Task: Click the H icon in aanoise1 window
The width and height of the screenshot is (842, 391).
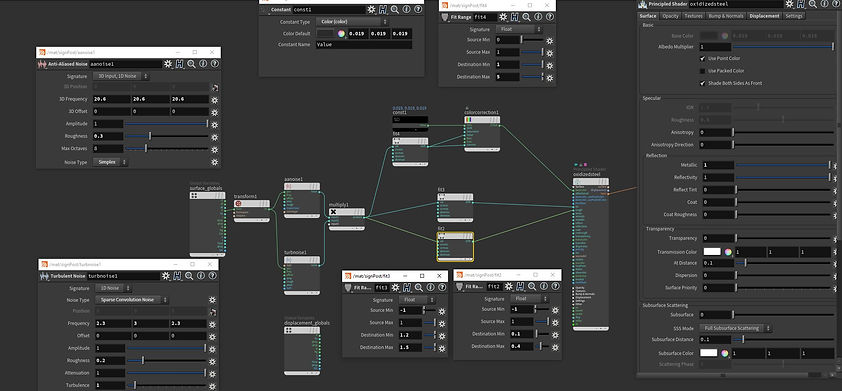Action: [180, 64]
